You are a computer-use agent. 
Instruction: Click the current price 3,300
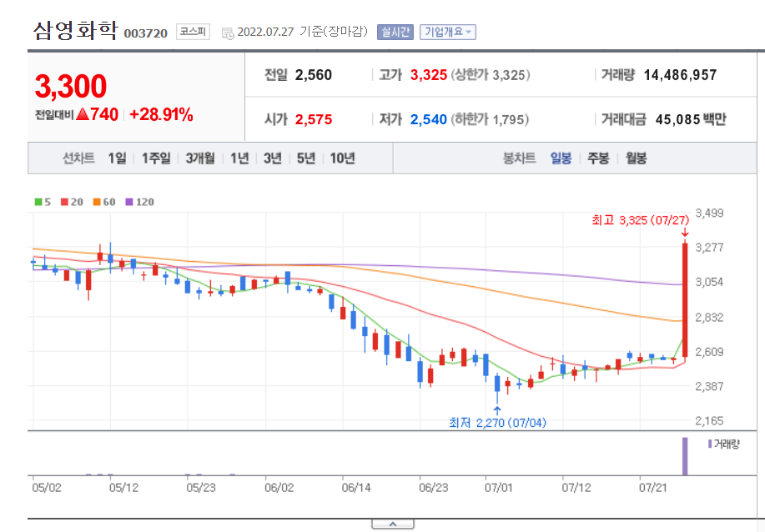click(71, 87)
